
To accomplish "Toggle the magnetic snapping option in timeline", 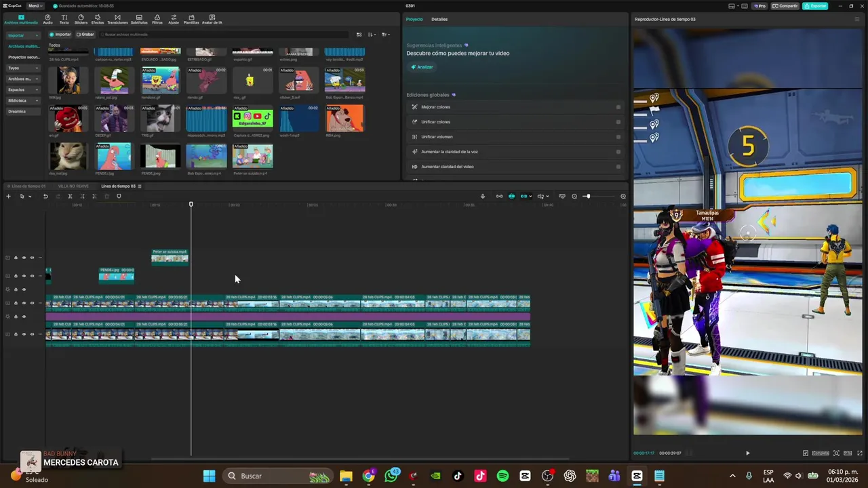I will tap(511, 197).
